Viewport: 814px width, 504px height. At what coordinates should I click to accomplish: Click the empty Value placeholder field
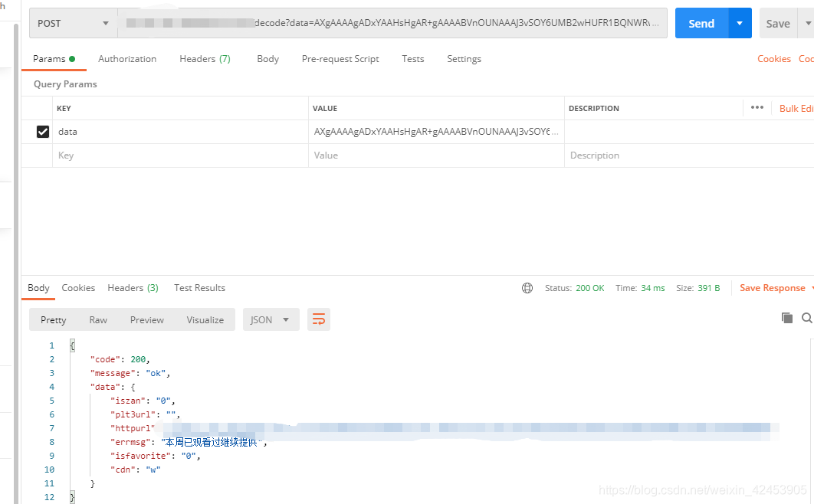(x=436, y=155)
